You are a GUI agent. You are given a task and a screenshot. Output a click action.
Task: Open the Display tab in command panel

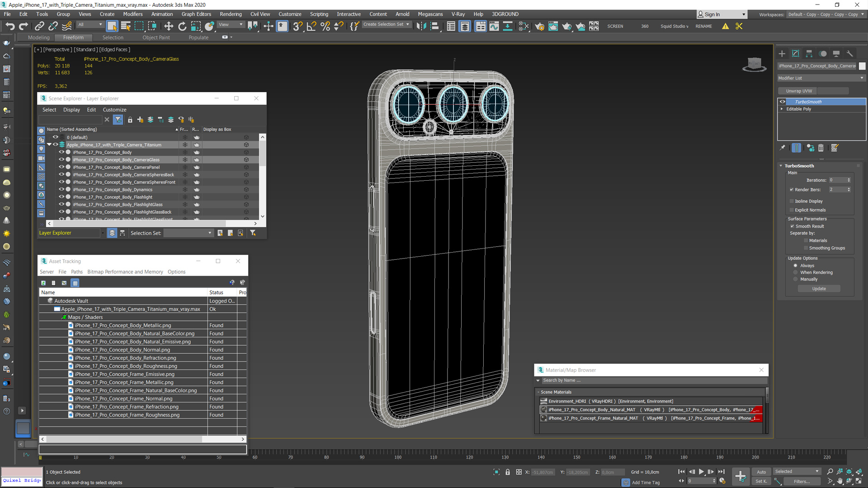[836, 53]
